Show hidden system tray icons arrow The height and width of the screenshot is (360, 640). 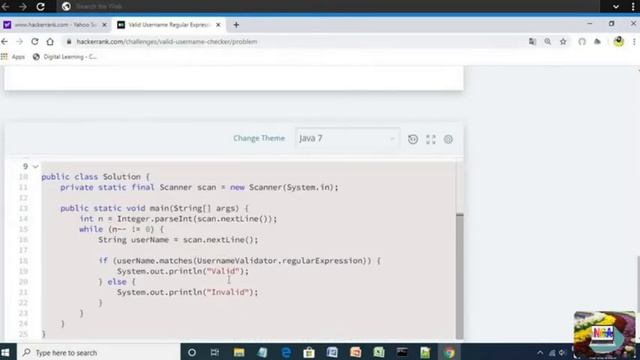click(540, 353)
